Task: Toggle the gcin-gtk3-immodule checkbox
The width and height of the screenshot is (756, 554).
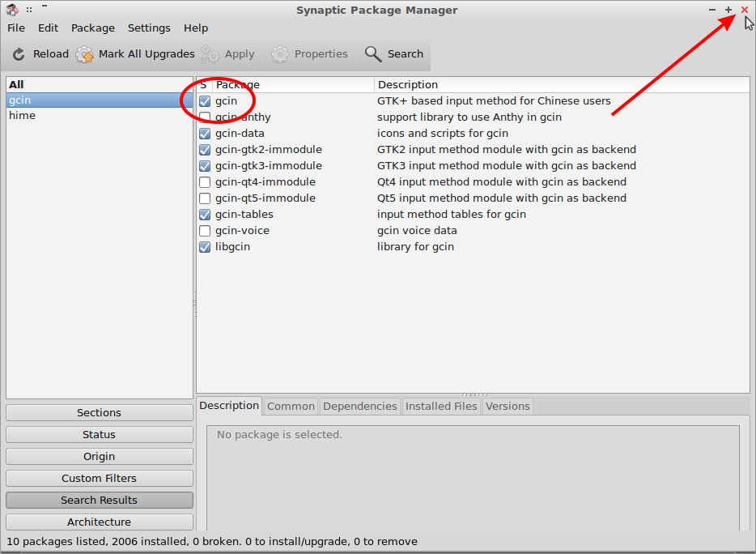Action: tap(205, 166)
